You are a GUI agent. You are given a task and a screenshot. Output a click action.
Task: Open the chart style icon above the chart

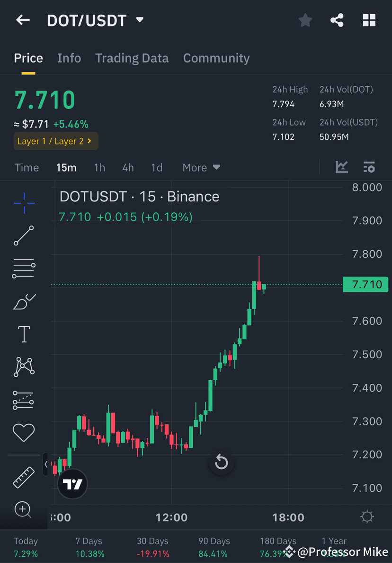point(342,167)
